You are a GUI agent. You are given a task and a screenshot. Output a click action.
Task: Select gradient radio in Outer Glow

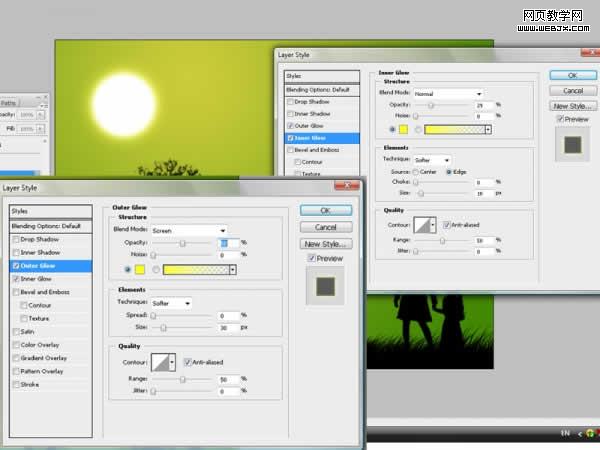[156, 270]
